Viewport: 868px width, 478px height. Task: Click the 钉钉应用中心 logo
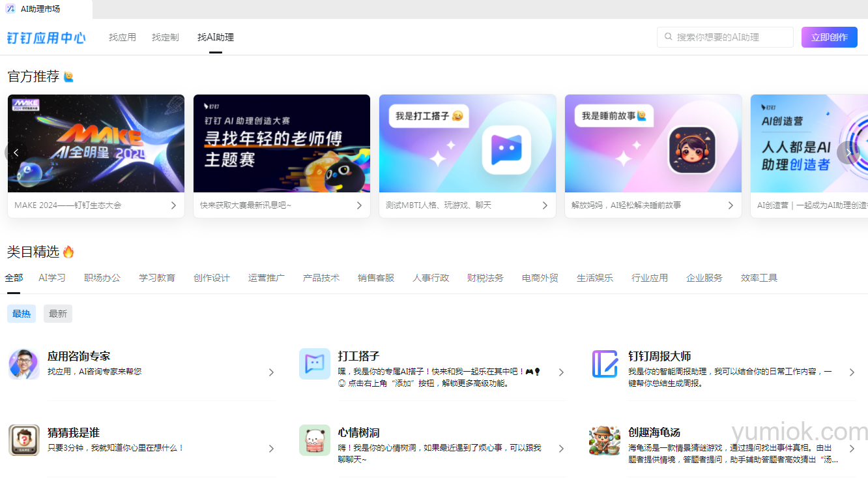pos(46,37)
